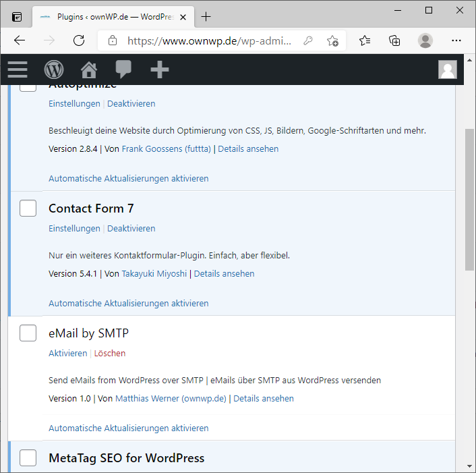
Task: Activate the eMail by SMTP plugin
Action: [67, 354]
